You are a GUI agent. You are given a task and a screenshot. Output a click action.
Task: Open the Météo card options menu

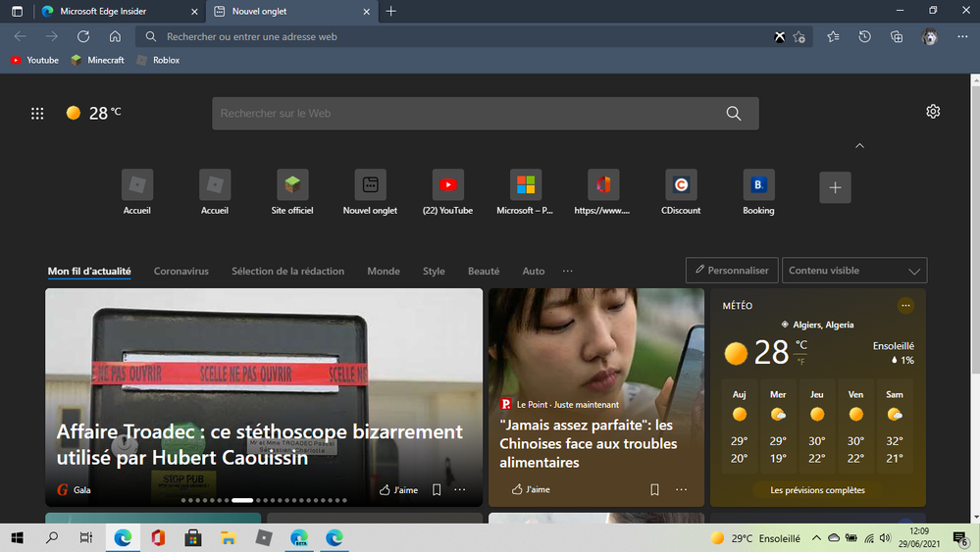pyautogui.click(x=905, y=305)
